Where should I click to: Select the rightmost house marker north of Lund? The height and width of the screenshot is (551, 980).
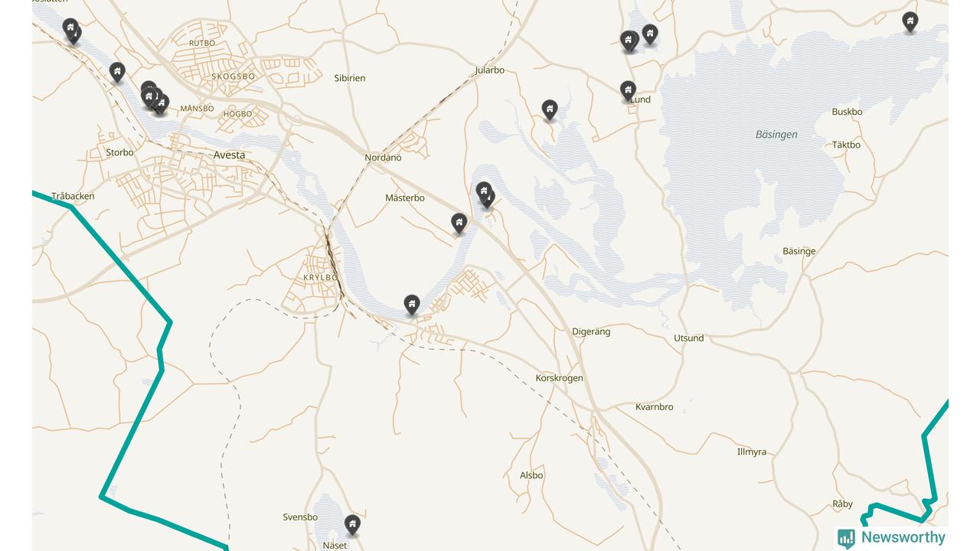[649, 34]
